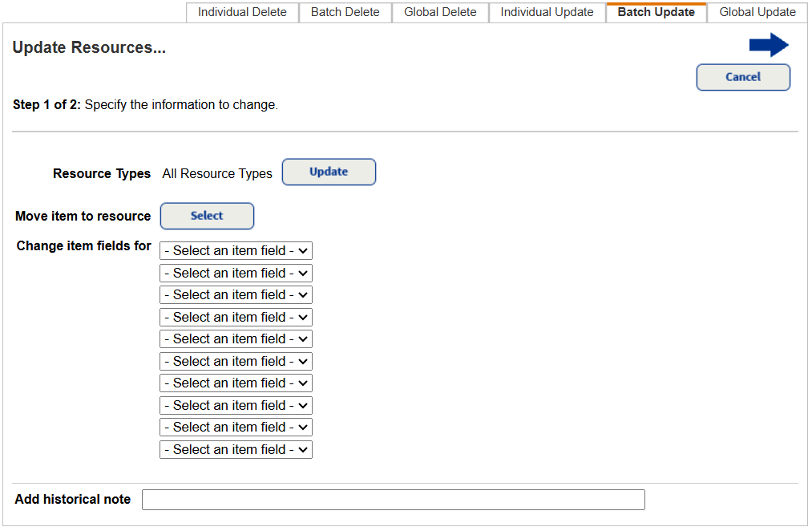The height and width of the screenshot is (527, 812).
Task: Switch to the Batch Delete tab
Action: (345, 12)
